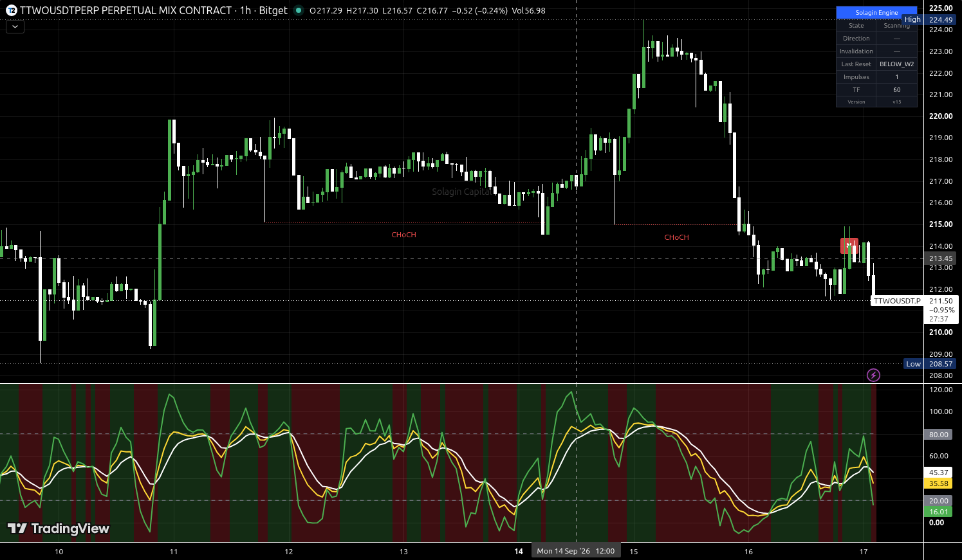Click the right CHoCH label near 15
This screenshot has height=560, width=962.
(676, 237)
